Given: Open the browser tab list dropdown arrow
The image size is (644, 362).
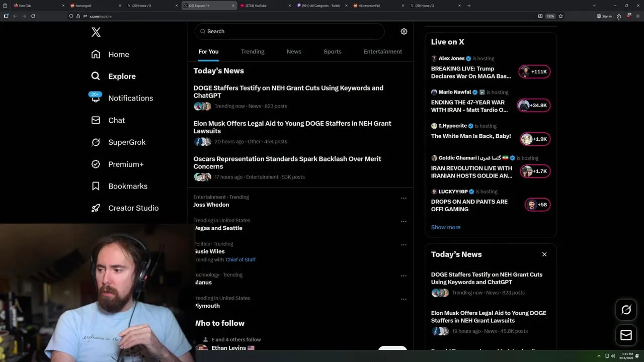Looking at the screenshot, I should tap(594, 6).
